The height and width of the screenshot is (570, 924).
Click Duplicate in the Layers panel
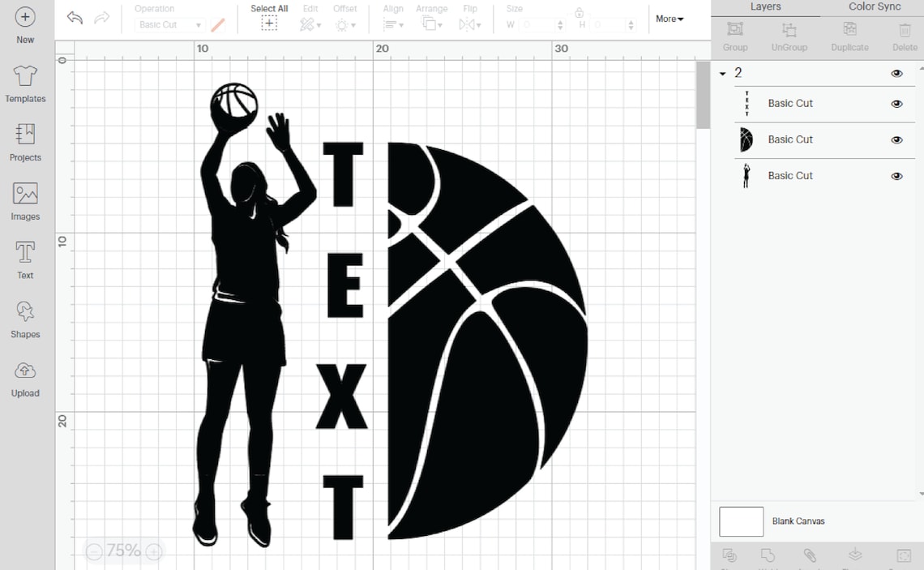click(849, 36)
